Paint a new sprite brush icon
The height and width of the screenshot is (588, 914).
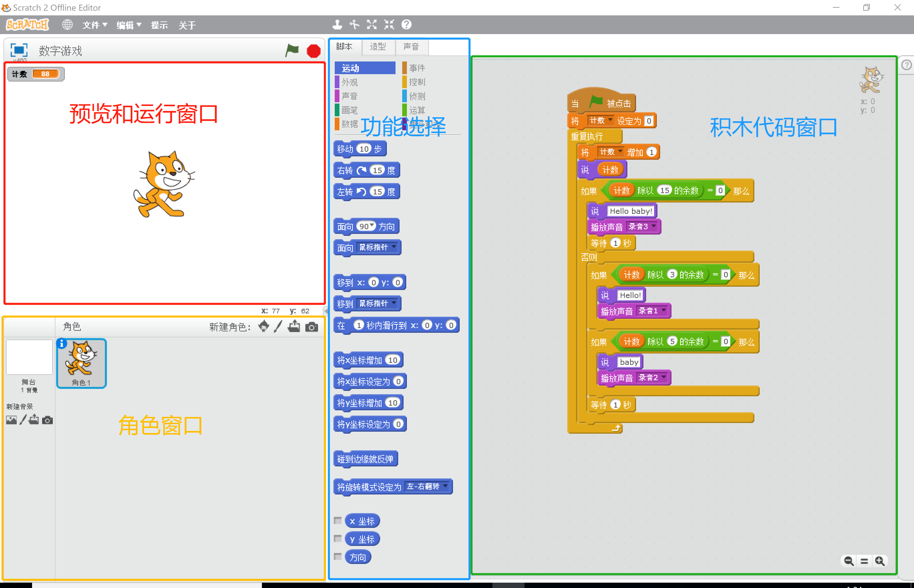[278, 326]
